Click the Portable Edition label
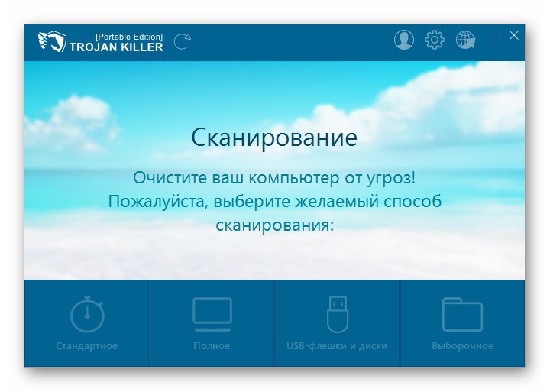Image resolution: width=550 pixels, height=392 pixels. point(129,37)
